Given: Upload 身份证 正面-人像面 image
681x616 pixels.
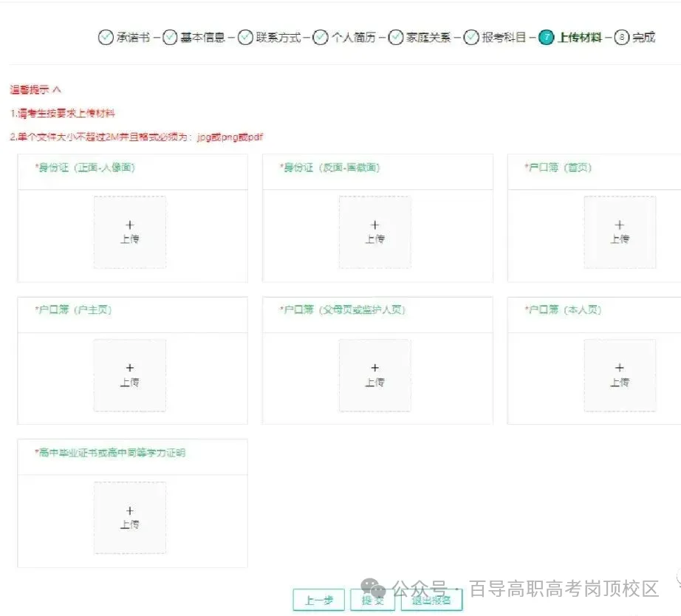Looking at the screenshot, I should [130, 232].
